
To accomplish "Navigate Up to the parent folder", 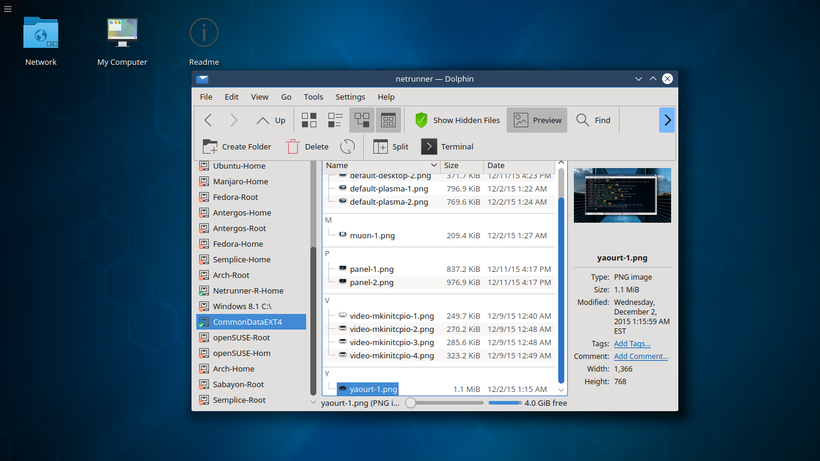I will click(271, 120).
